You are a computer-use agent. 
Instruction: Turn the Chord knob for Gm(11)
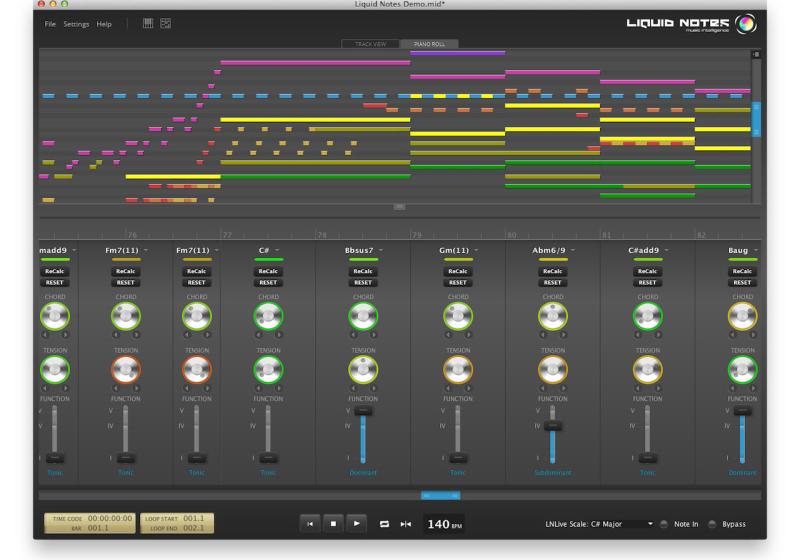[x=458, y=317]
